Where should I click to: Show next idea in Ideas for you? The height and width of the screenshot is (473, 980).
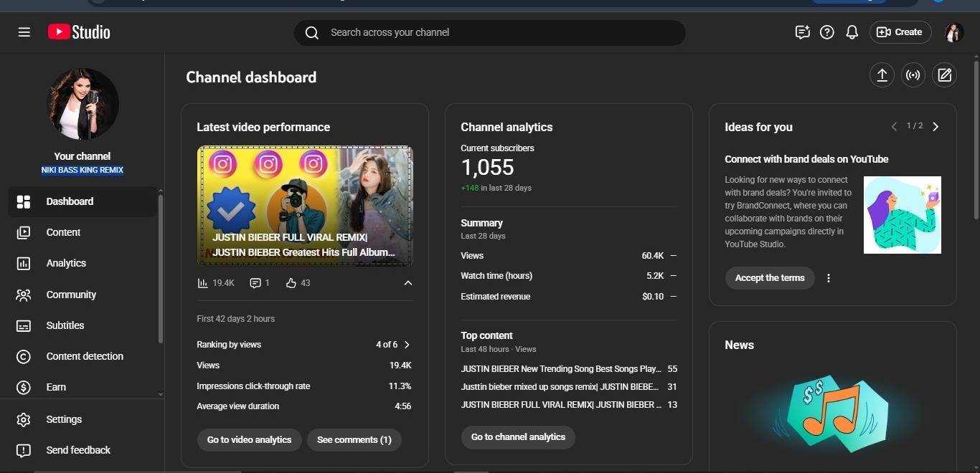click(x=936, y=127)
